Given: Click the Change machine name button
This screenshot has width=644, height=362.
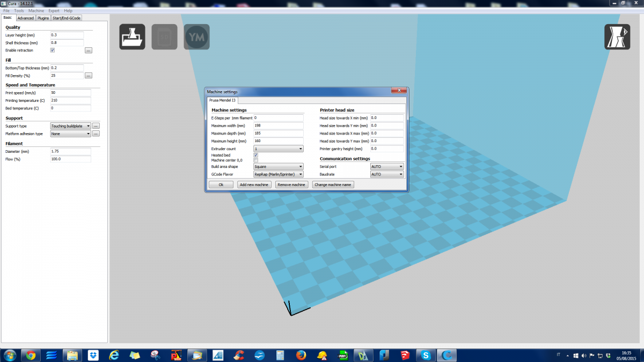Looking at the screenshot, I should click(333, 184).
